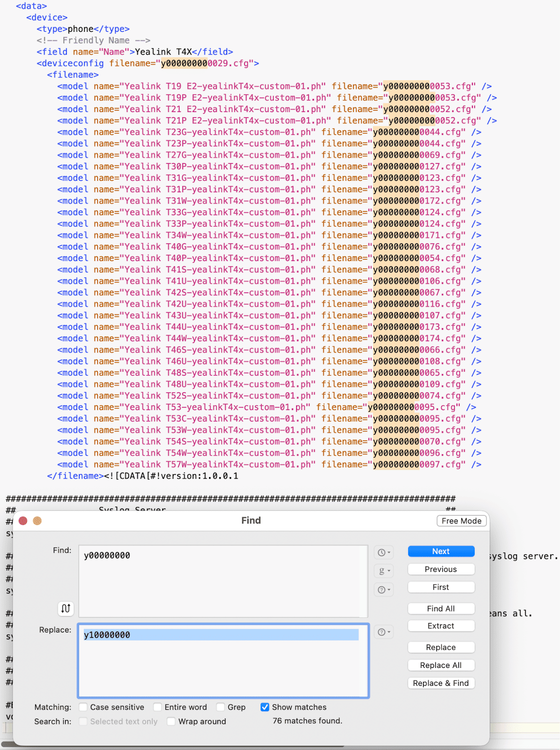
Task: Close the Find window with red button
Action: pyautogui.click(x=23, y=521)
